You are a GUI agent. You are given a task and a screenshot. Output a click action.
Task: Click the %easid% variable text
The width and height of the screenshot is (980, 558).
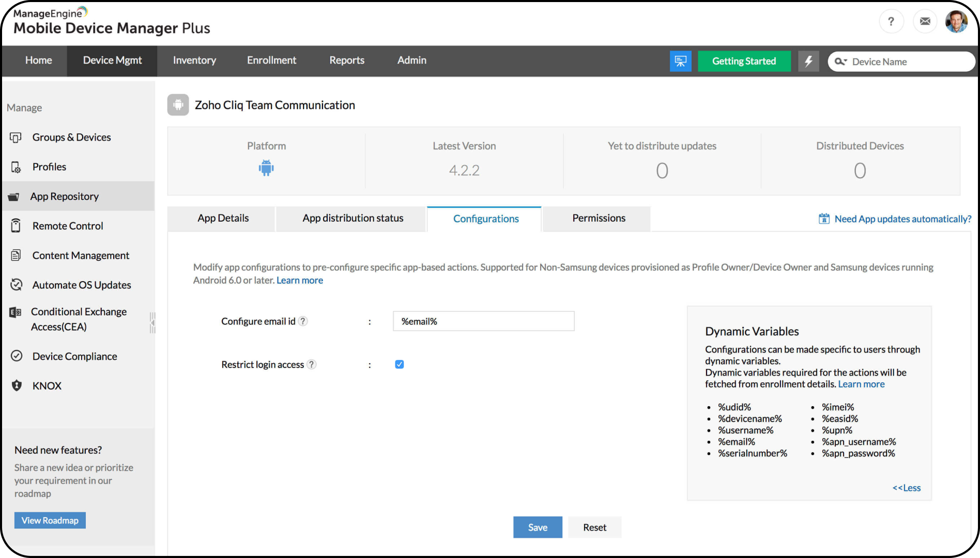(840, 419)
